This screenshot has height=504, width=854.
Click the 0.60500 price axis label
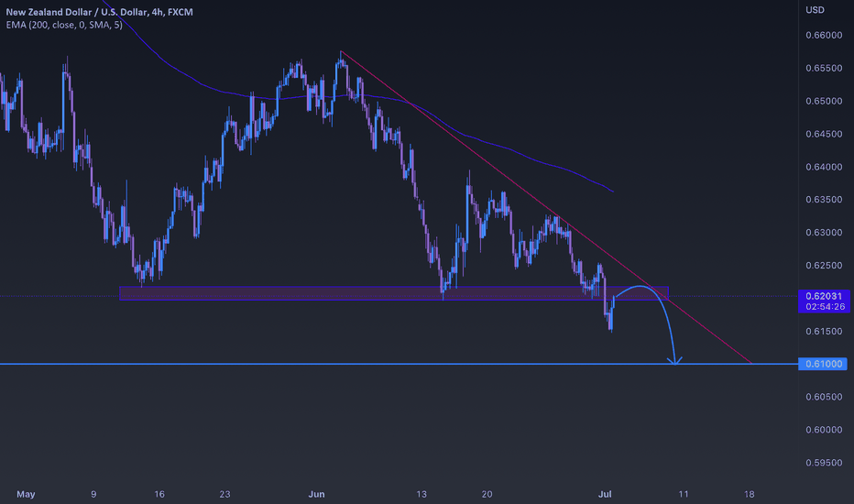click(824, 397)
